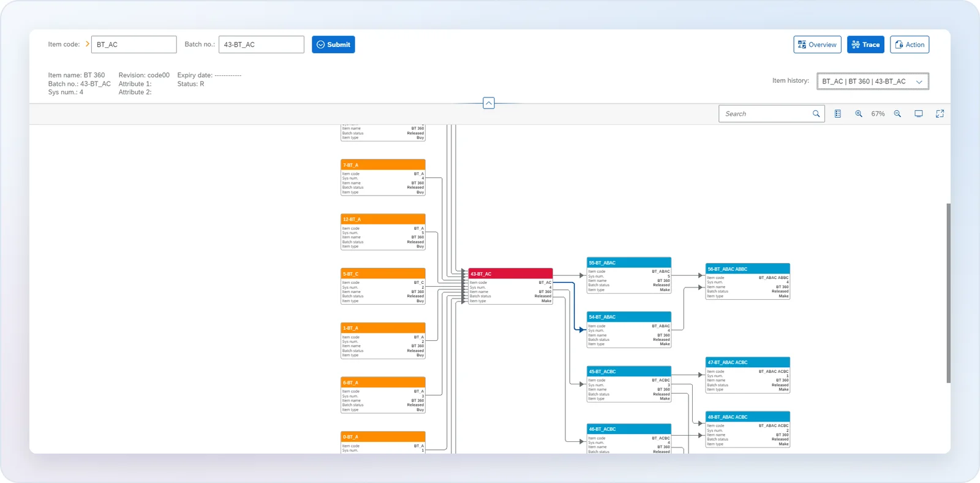Select the orange 12-BT_A node
This screenshot has width=980, height=483.
[x=383, y=232]
